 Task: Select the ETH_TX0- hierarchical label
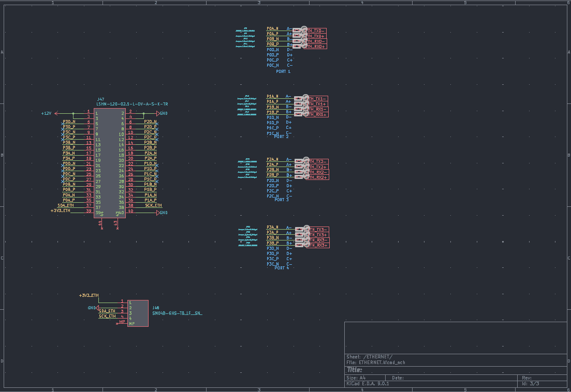[315, 31]
